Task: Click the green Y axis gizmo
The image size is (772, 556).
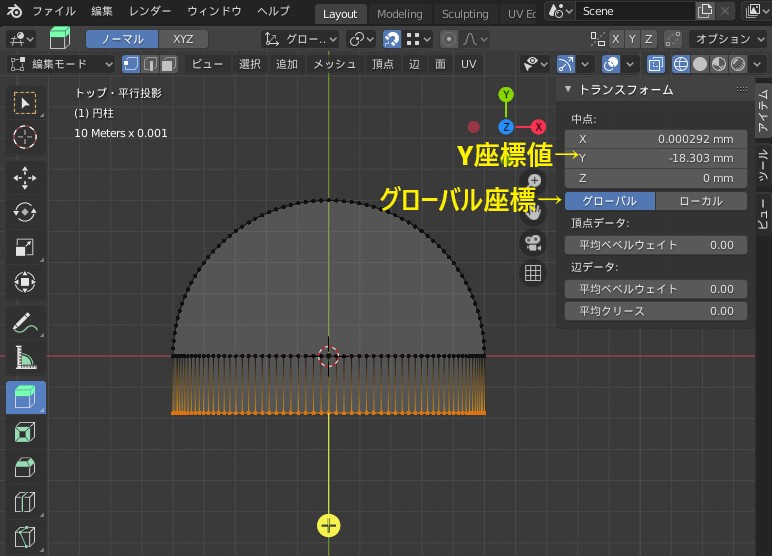Action: pyautogui.click(x=506, y=95)
